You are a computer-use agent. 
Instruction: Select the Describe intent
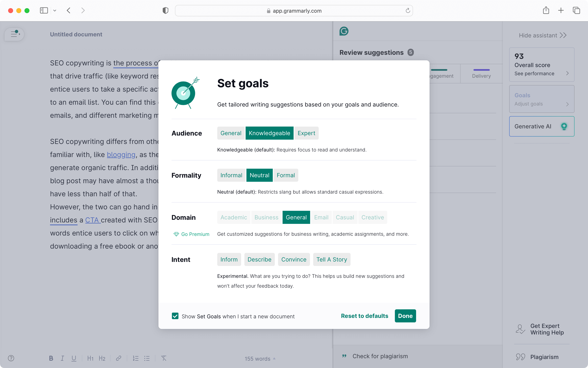[x=259, y=259]
